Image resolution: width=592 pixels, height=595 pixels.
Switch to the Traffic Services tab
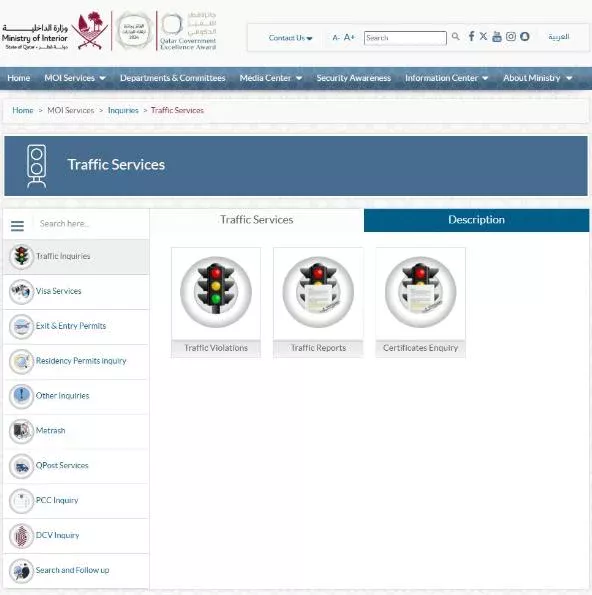[x=257, y=220]
